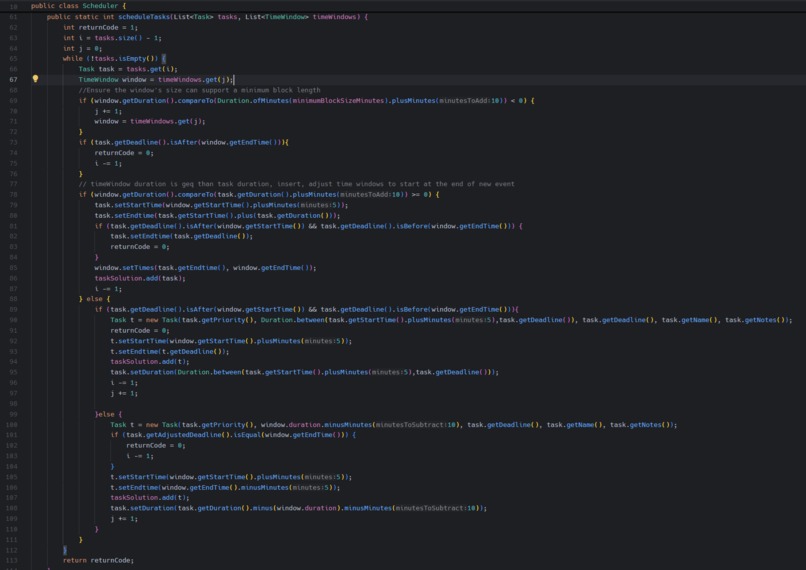Click the highlighted closing brace on line 112
Viewport: 806px width, 570px height.
(65, 550)
